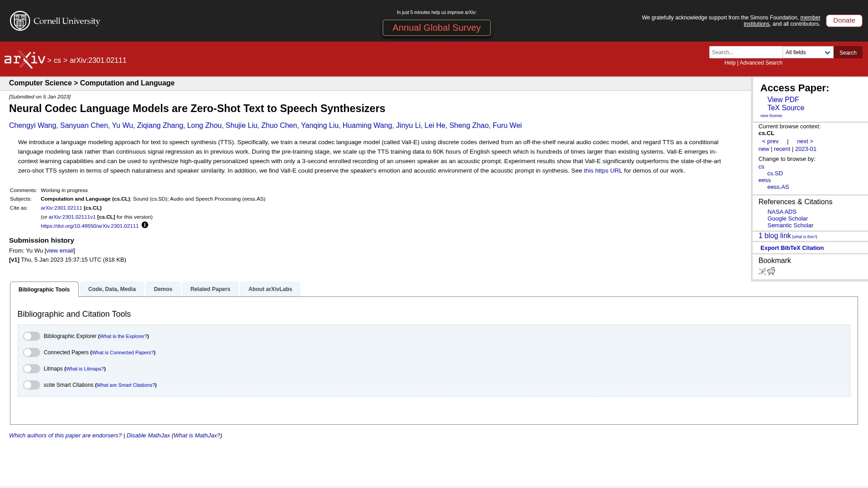Viewport: 868px width, 488px height.
Task: Open the All fields search dropdown
Action: click(808, 52)
